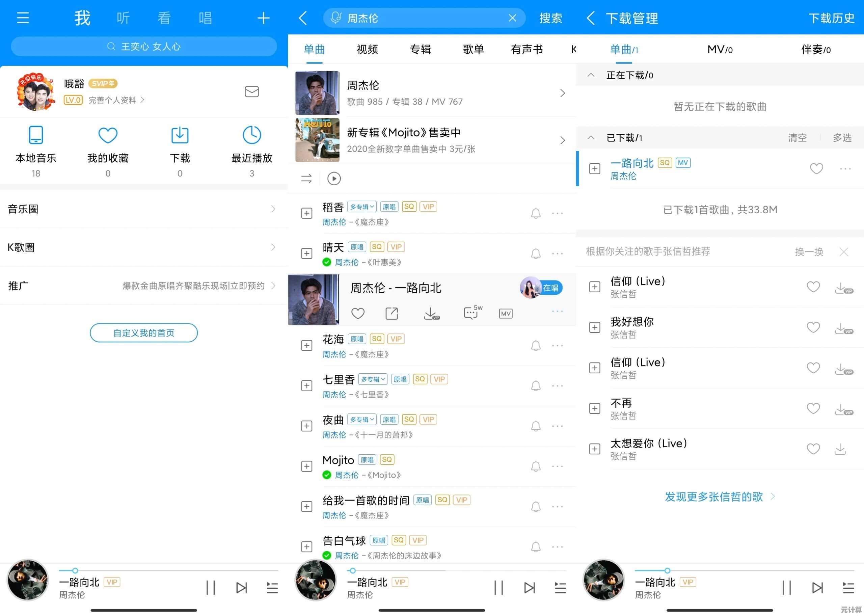864x616 pixels.
Task: Set ringtone bell for Mojito
Action: point(536,466)
